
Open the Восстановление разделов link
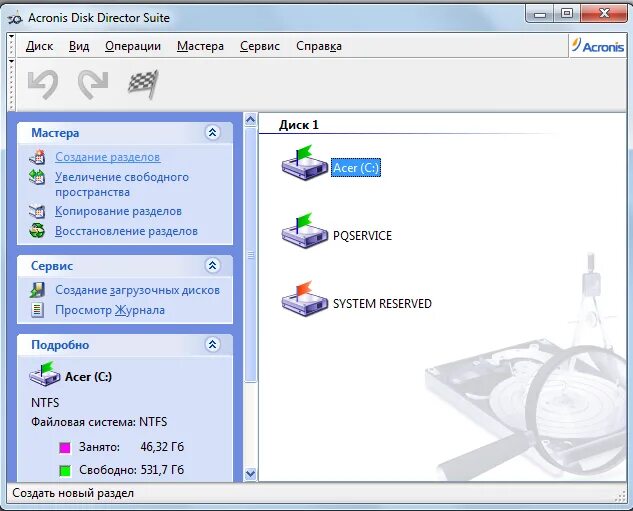tap(126, 231)
